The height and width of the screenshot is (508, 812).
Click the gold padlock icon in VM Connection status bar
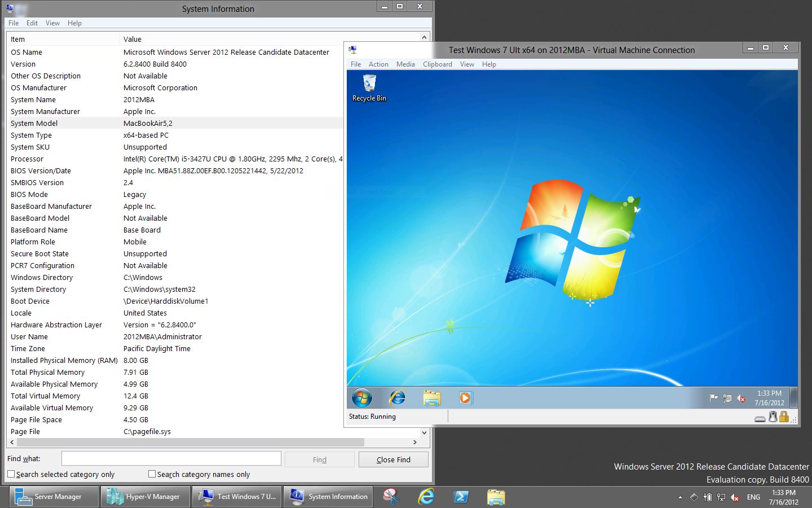click(784, 417)
